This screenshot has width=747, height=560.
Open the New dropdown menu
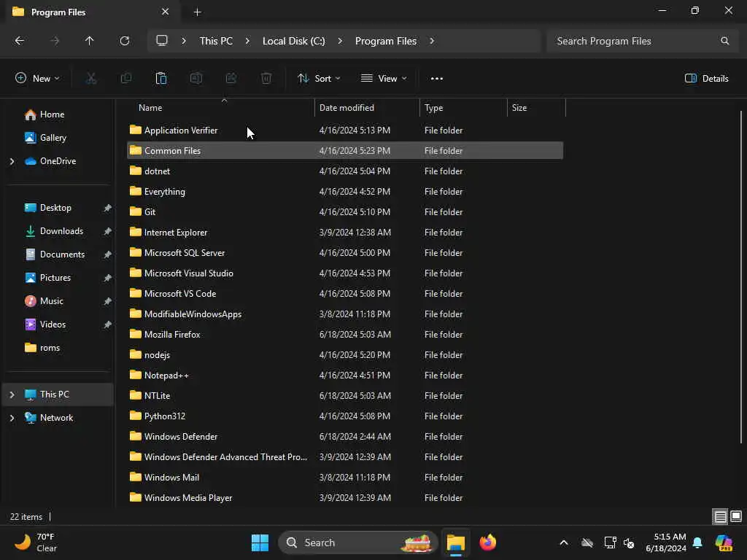(38, 79)
